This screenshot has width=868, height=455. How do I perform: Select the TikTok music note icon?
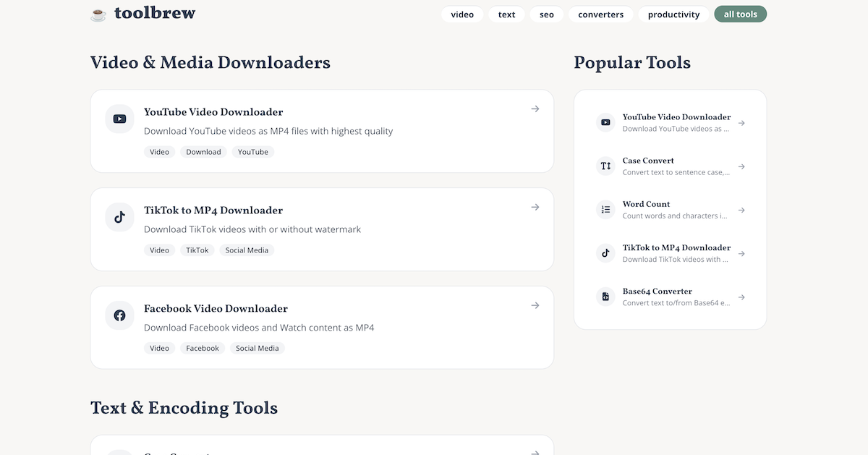pyautogui.click(x=119, y=216)
